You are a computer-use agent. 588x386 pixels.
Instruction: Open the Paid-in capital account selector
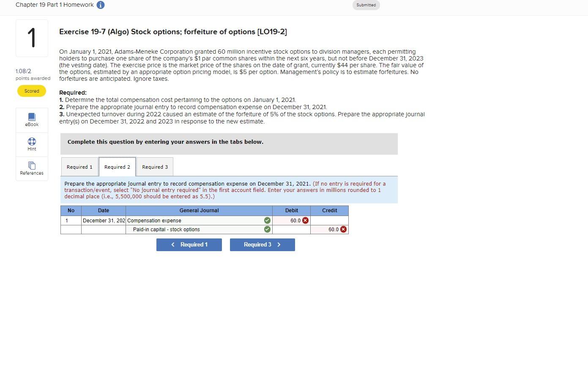click(194, 229)
